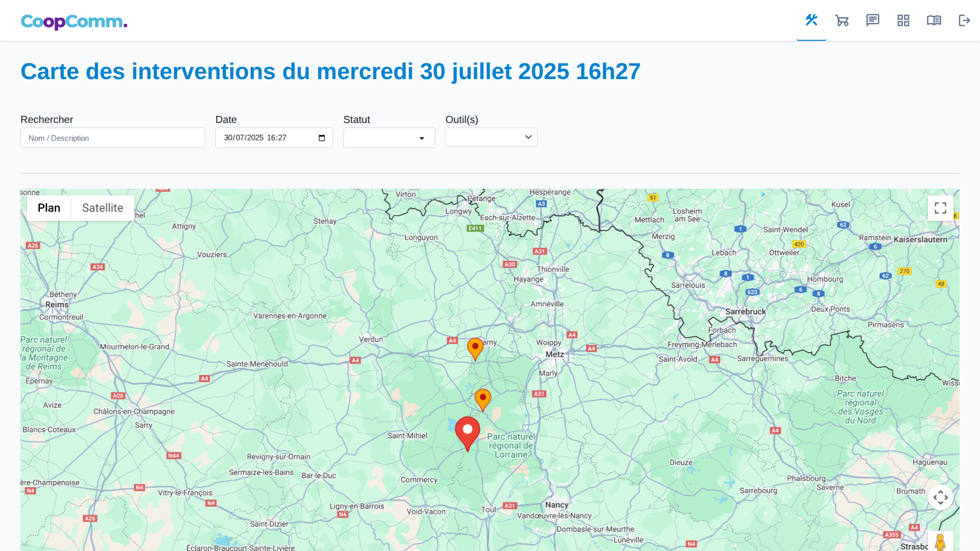
Task: Click the CoopComm logo
Action: tap(74, 21)
